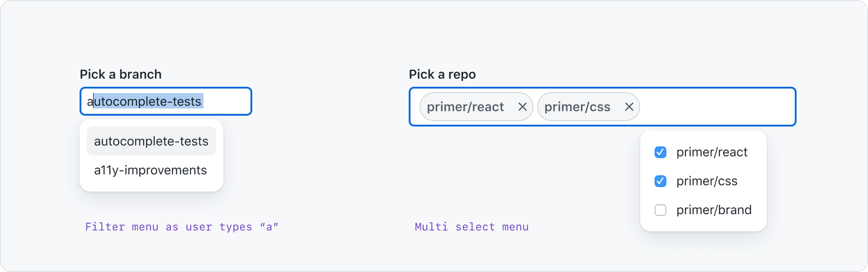
Task: Click the primer/react token pill
Action: click(x=466, y=107)
